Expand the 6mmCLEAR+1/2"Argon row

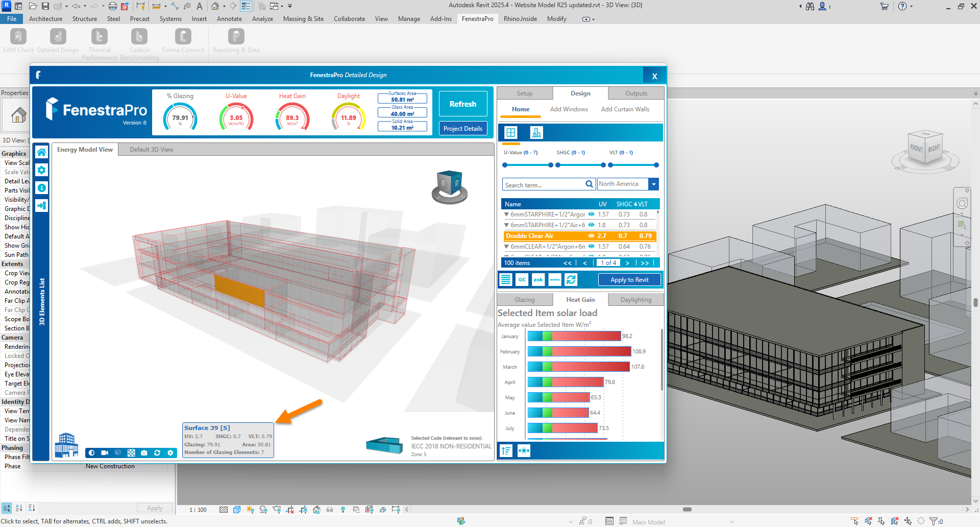[506, 247]
